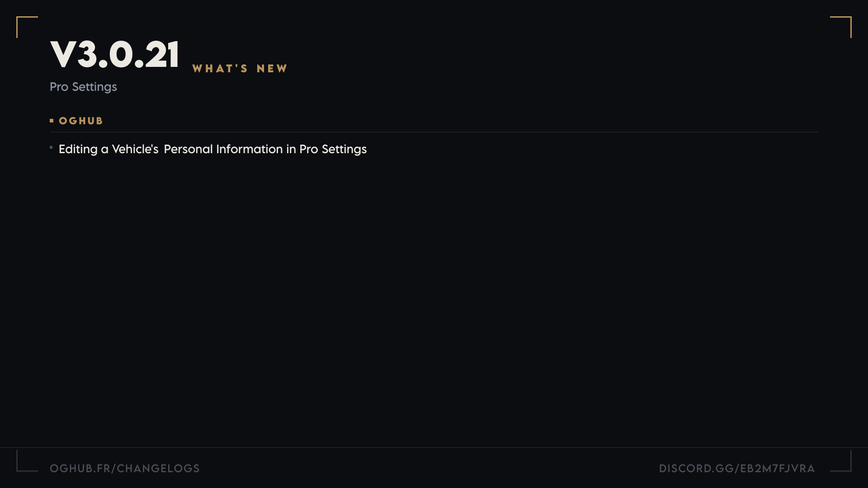
Task: Select the Pro Settings subtitle
Action: click(83, 87)
